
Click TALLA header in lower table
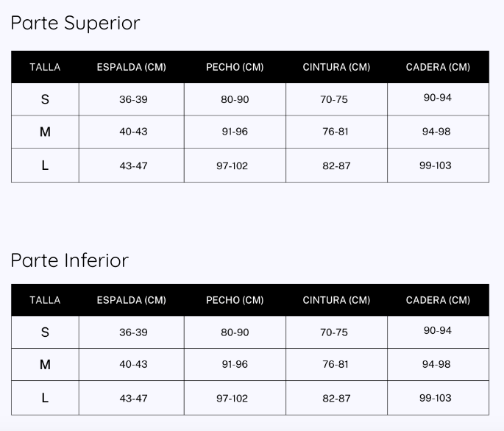tap(45, 300)
